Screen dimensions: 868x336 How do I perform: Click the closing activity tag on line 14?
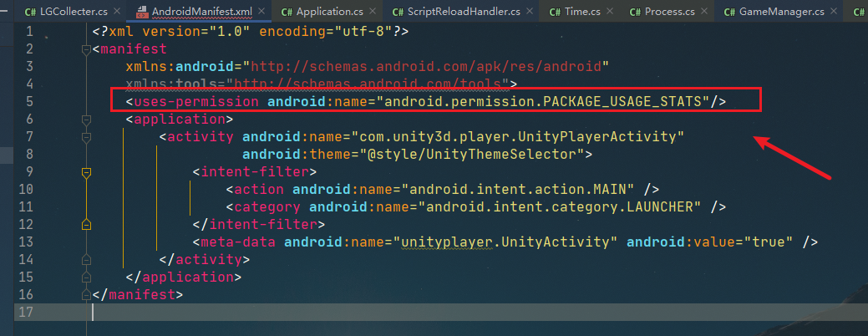click(205, 259)
